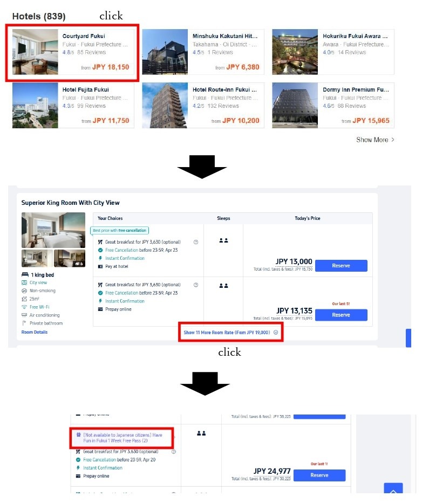This screenshot has height=504, width=422.
Task: Click the Hotels (839) heading
Action: pos(39,16)
